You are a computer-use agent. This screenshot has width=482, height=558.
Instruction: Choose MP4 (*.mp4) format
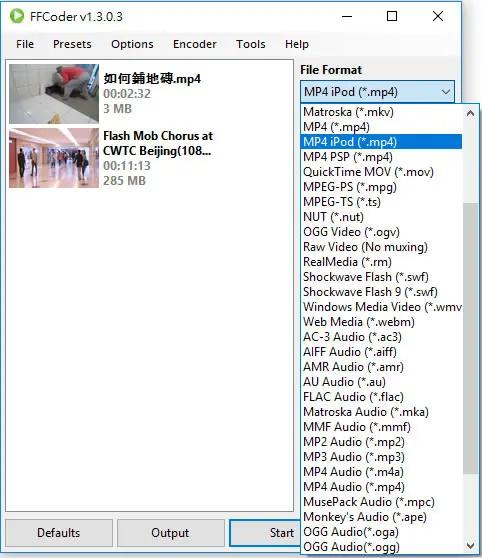pyautogui.click(x=382, y=127)
